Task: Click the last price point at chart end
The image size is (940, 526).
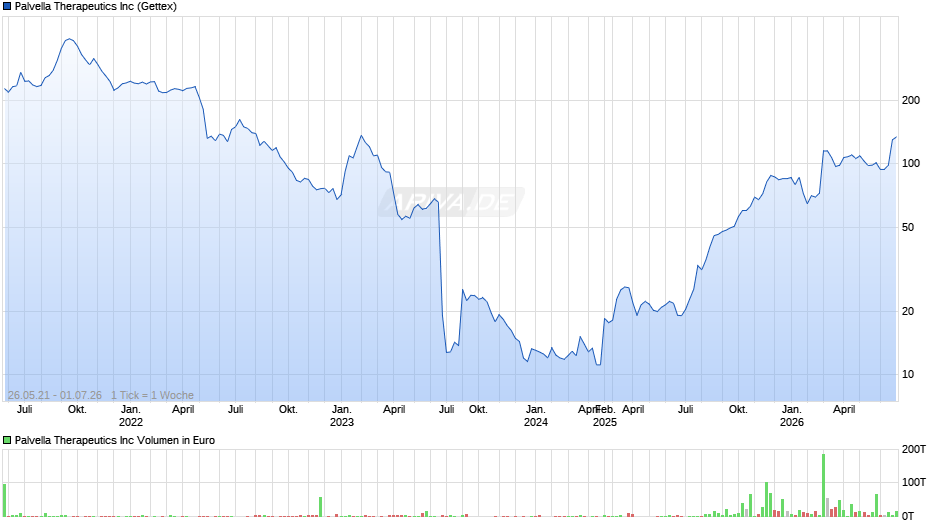Action: pos(896,137)
